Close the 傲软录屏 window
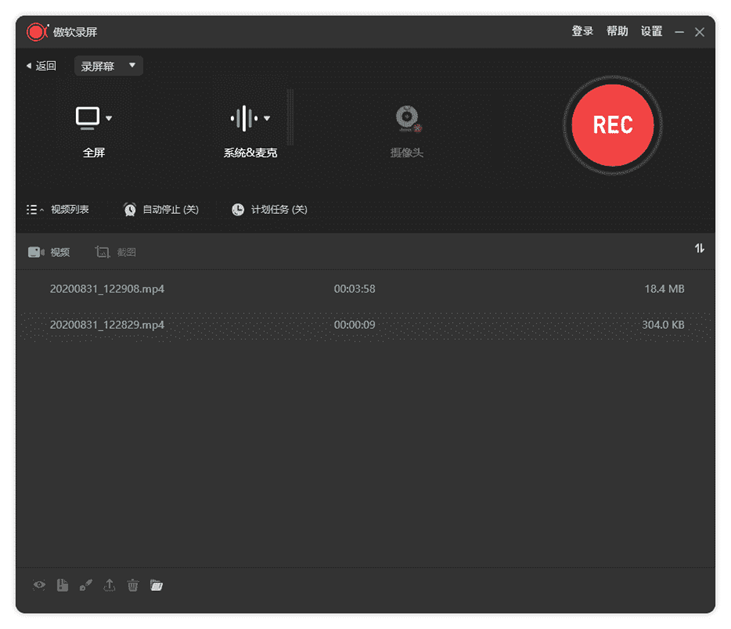The height and width of the screenshot is (629, 731). 699,32
